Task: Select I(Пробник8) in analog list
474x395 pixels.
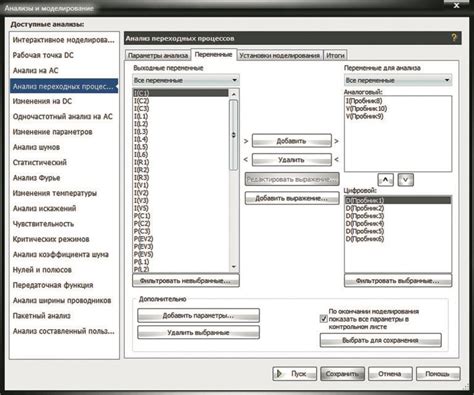Action: (398, 101)
